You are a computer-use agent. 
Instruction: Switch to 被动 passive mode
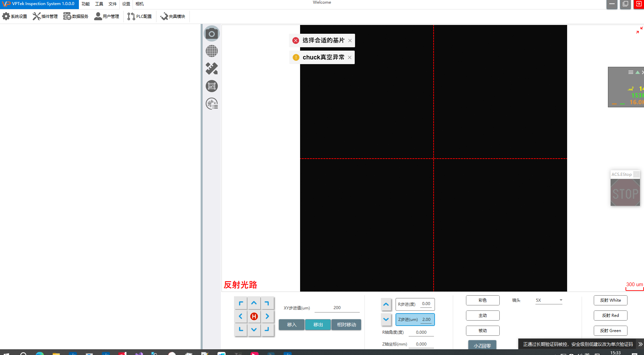[x=482, y=331]
